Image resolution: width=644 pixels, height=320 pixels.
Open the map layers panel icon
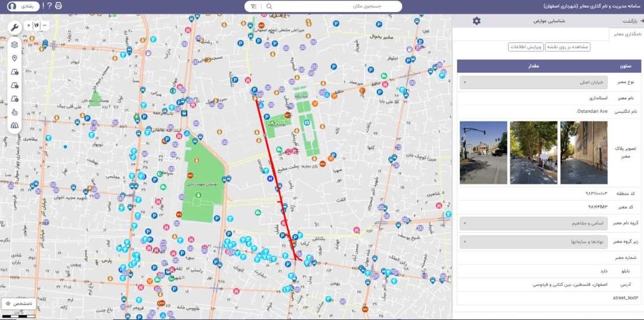[x=14, y=44]
